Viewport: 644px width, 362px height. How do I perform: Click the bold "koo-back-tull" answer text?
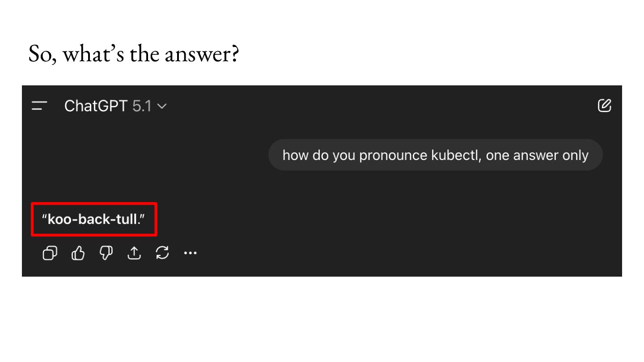coord(92,219)
